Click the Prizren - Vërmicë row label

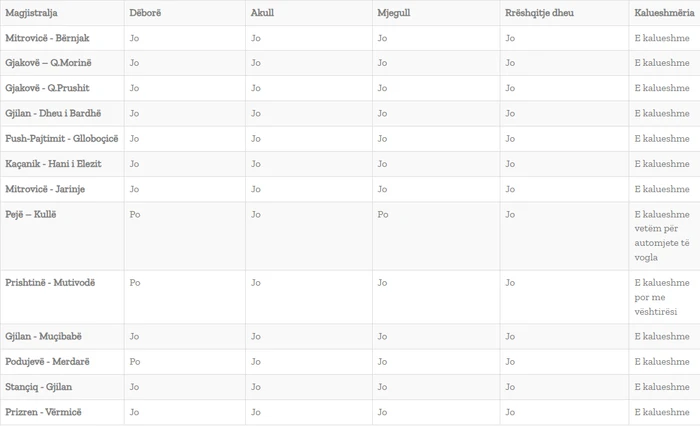point(43,411)
